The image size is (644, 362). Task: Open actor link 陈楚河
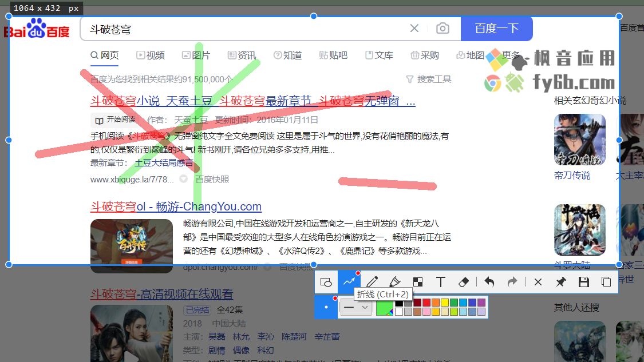tap(294, 337)
